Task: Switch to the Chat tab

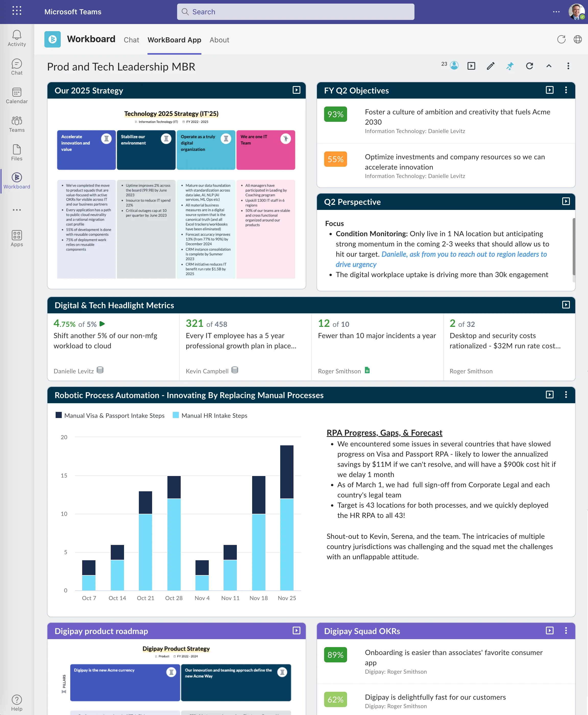Action: pos(131,40)
